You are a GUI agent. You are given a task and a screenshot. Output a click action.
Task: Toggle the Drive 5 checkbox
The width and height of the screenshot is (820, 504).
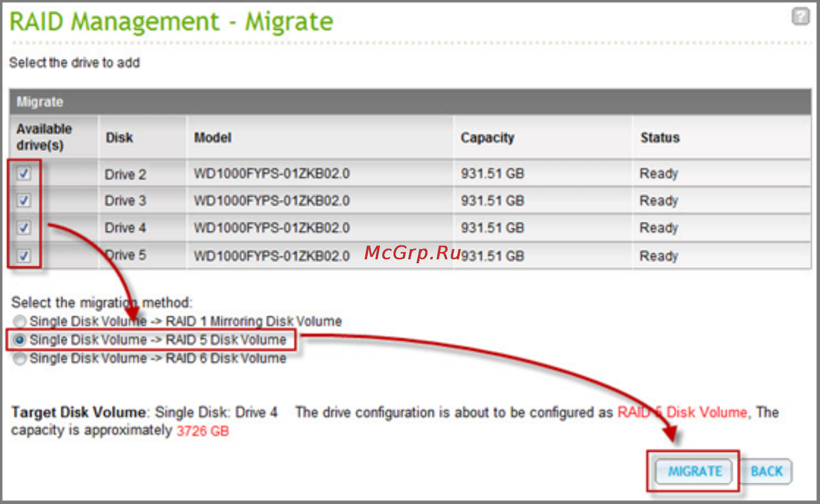(23, 255)
